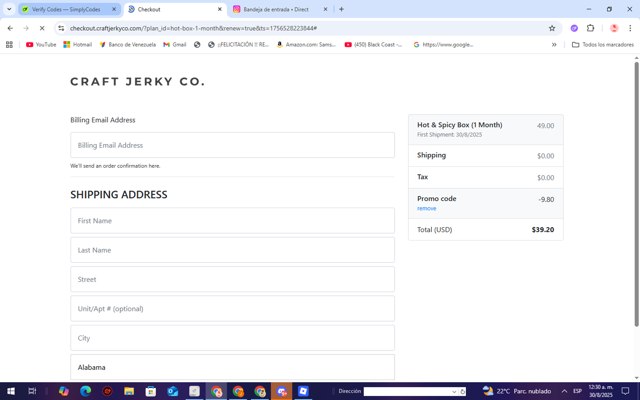Open Todos los marcadores folder
This screenshot has width=640, height=400.
click(603, 44)
